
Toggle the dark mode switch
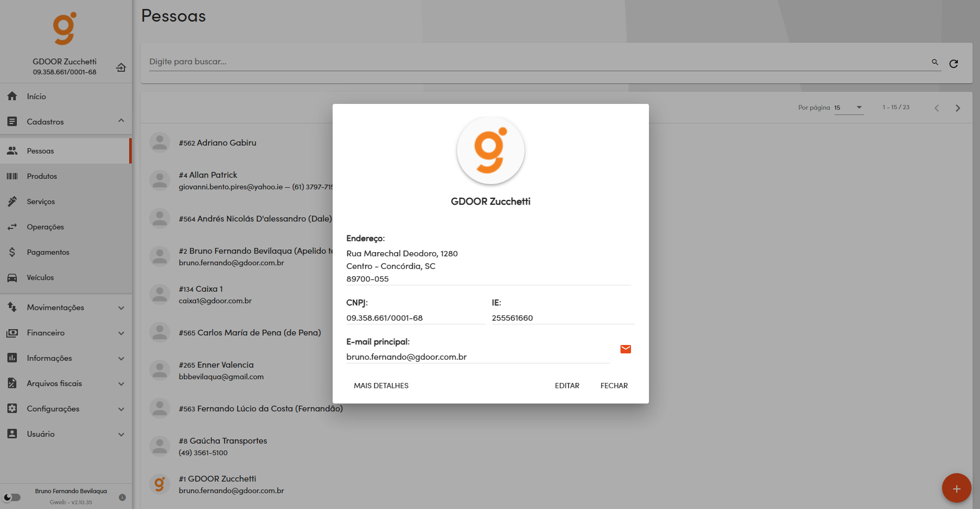tap(12, 497)
